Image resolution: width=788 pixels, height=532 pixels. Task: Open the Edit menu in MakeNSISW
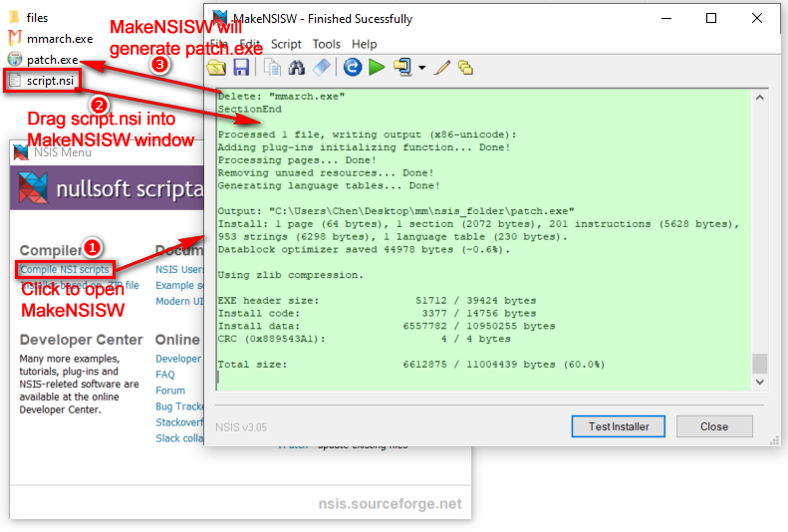point(250,44)
